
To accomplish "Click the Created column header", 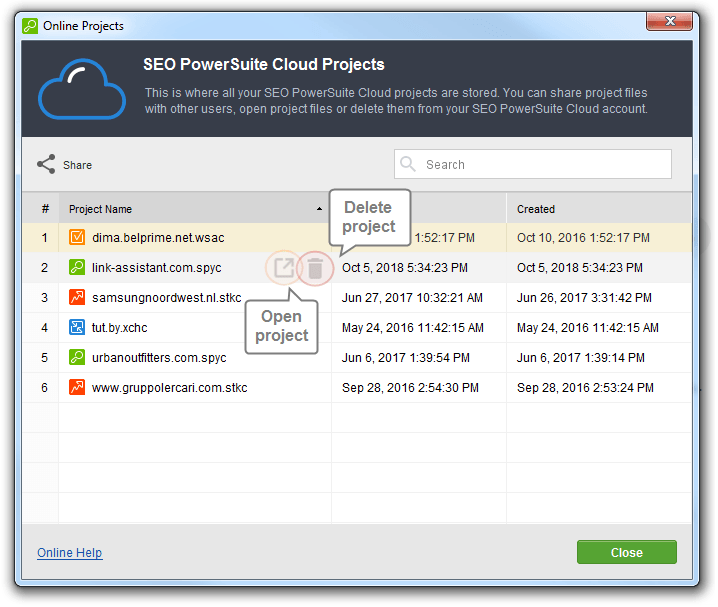I will point(599,209).
